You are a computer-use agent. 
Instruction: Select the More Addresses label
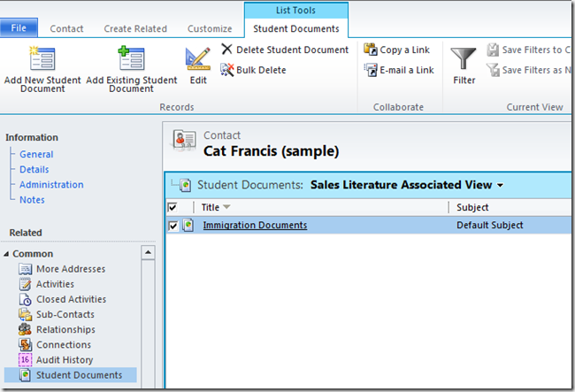point(71,269)
